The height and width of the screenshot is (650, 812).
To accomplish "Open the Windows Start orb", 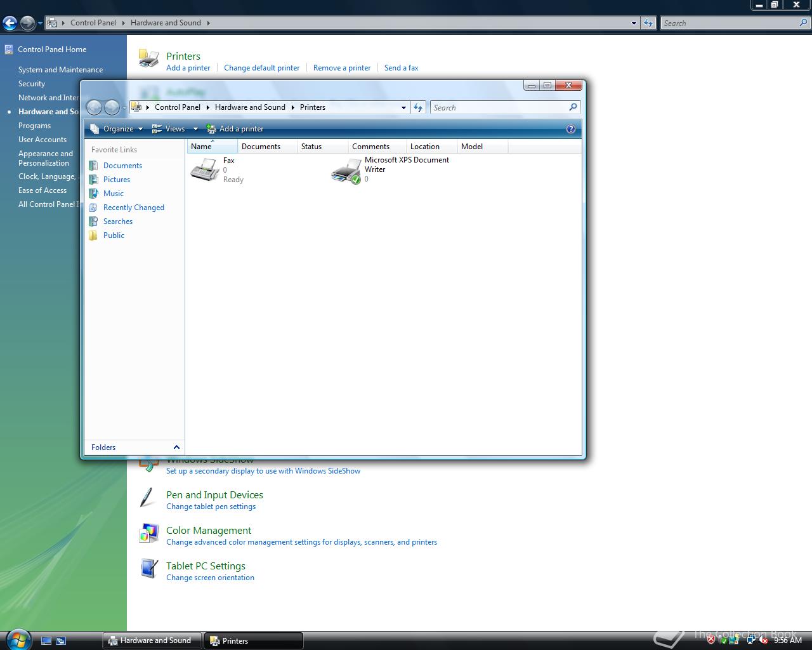I will click(x=17, y=639).
